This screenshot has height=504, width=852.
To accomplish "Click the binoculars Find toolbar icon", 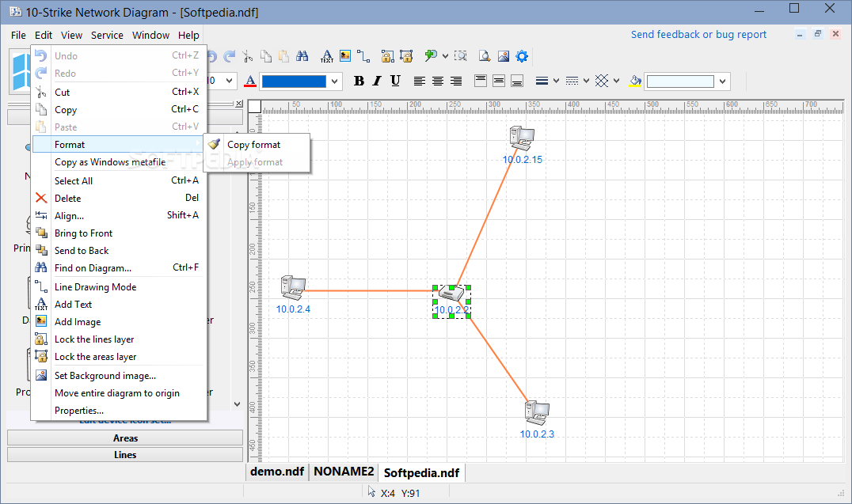I will coord(302,56).
